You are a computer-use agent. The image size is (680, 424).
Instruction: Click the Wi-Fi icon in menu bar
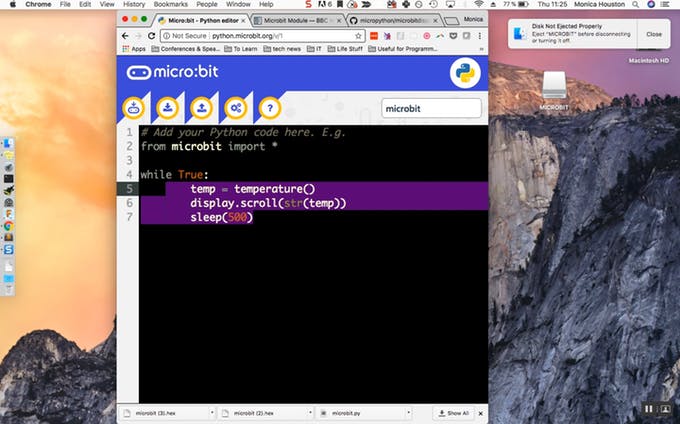[479, 4]
